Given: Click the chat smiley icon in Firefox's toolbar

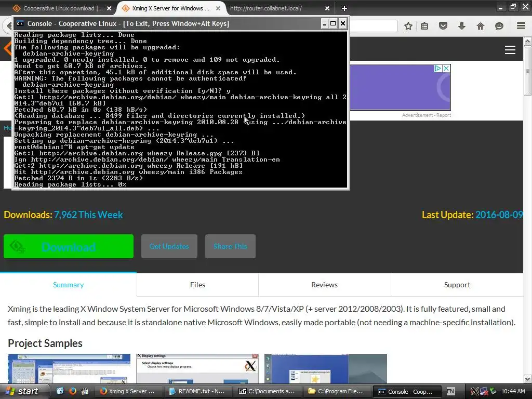Looking at the screenshot, I should tap(499, 26).
